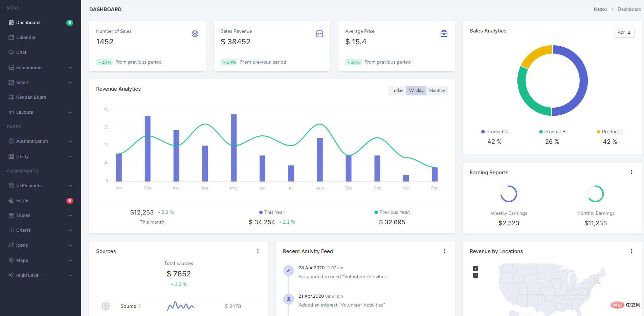Switch Revenue Analytics to Today view
The image size is (644, 316).
(x=397, y=91)
